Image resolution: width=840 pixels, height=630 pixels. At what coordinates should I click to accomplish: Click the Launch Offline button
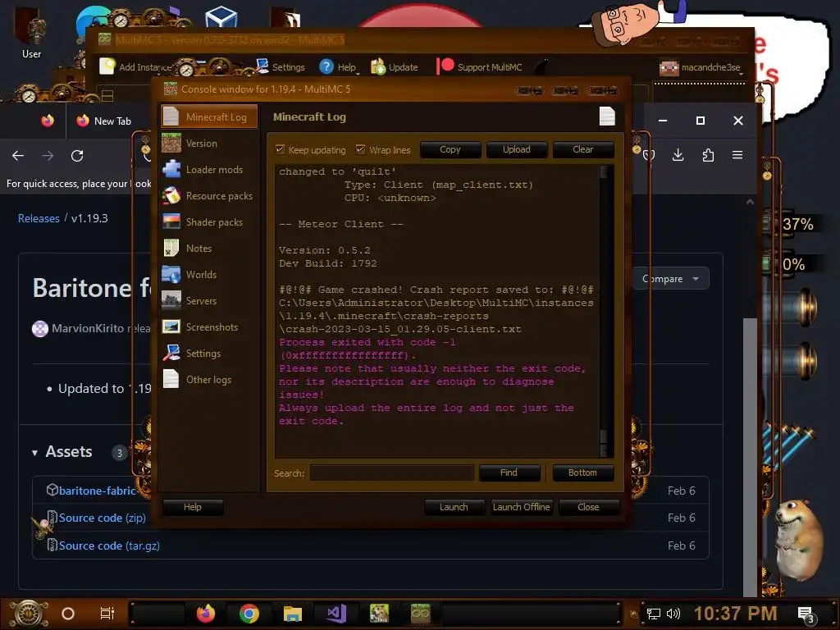point(521,507)
